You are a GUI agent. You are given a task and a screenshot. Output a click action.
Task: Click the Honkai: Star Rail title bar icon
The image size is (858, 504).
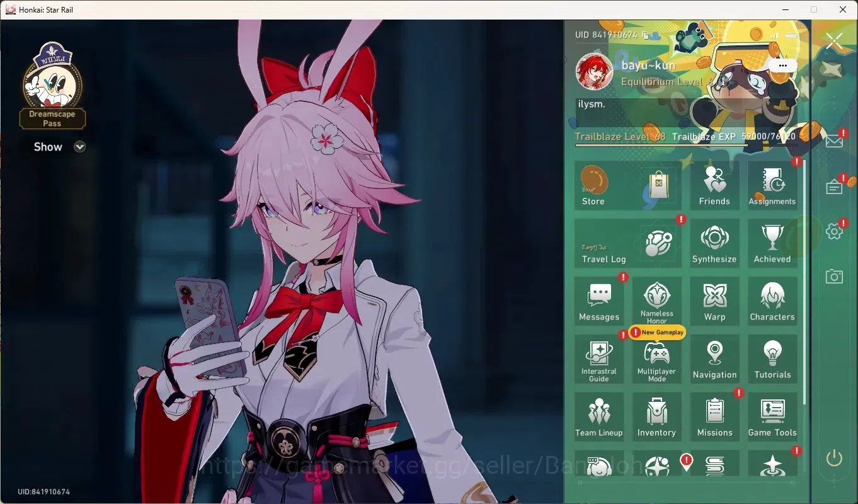(11, 9)
